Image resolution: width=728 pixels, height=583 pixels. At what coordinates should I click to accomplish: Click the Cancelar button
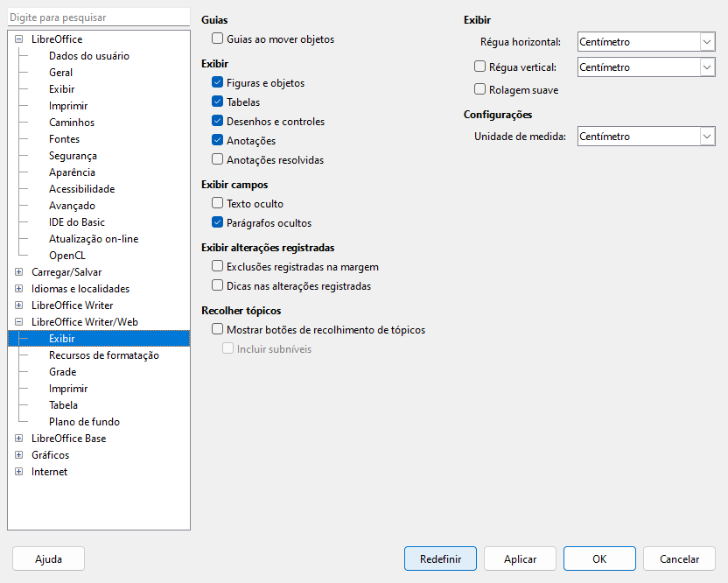[679, 558]
